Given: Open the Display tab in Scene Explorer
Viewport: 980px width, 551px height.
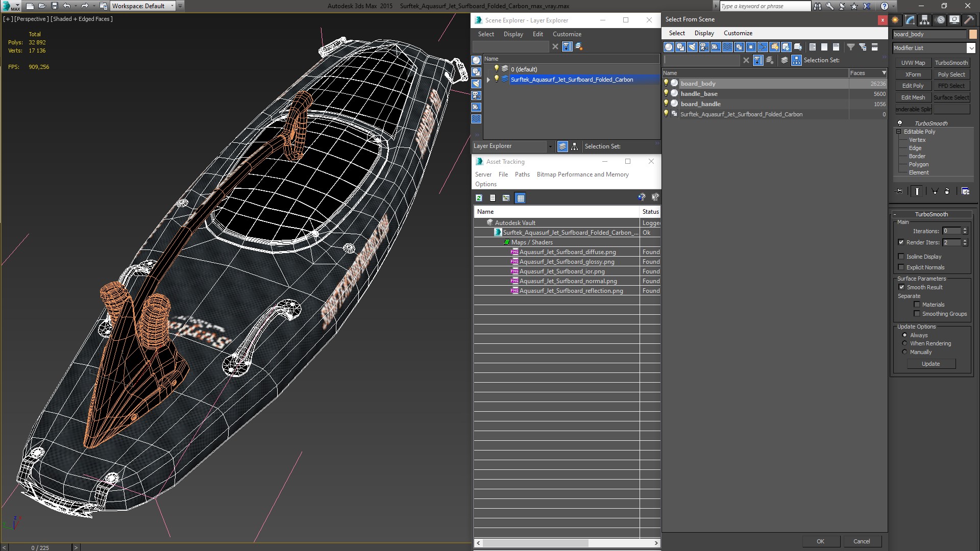Looking at the screenshot, I should (x=513, y=34).
